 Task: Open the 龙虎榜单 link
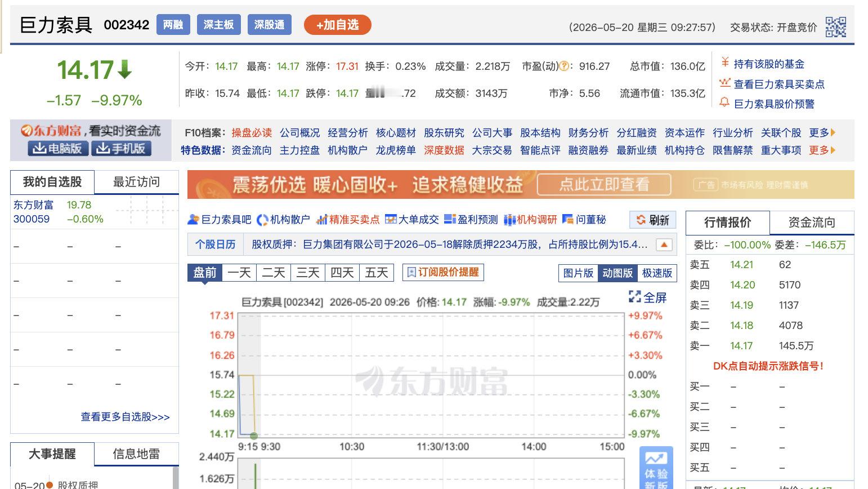[x=396, y=150]
